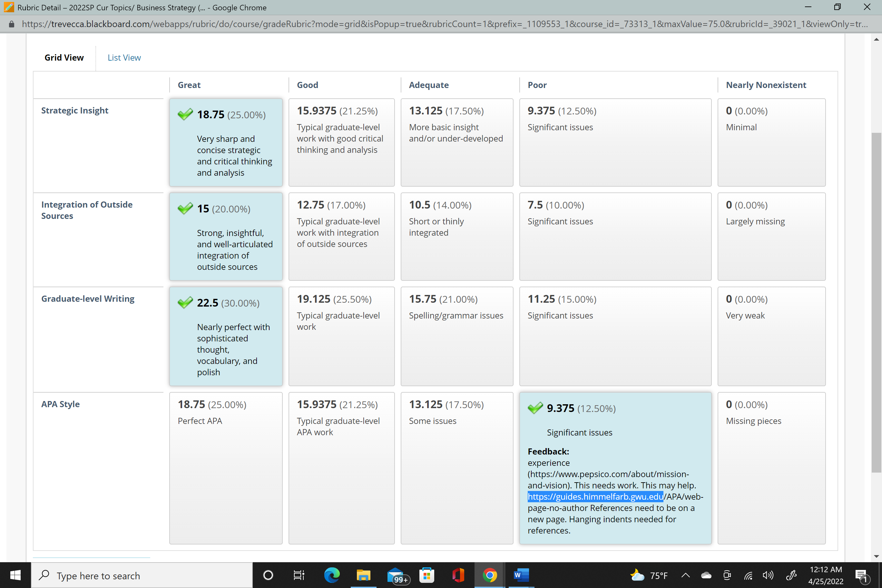882x588 pixels.
Task: Launch Microsoft Edge from taskbar
Action: point(331,575)
